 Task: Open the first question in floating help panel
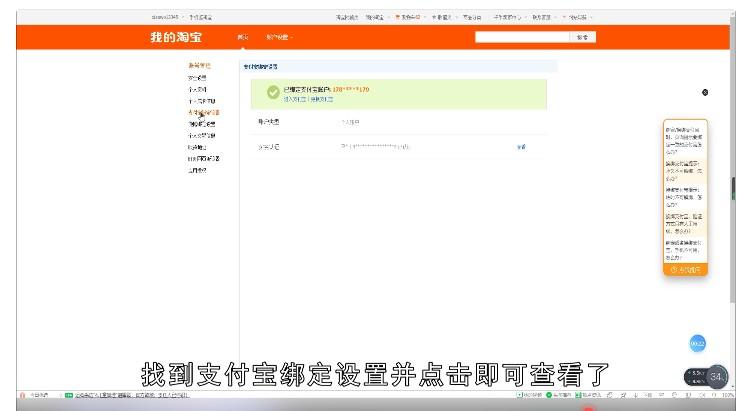coord(684,140)
